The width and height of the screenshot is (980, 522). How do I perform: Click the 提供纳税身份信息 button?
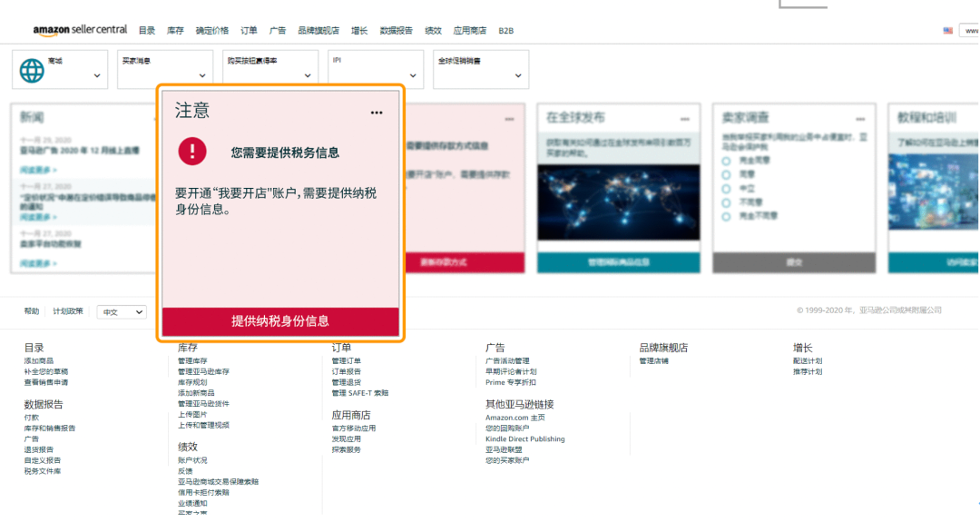(280, 321)
